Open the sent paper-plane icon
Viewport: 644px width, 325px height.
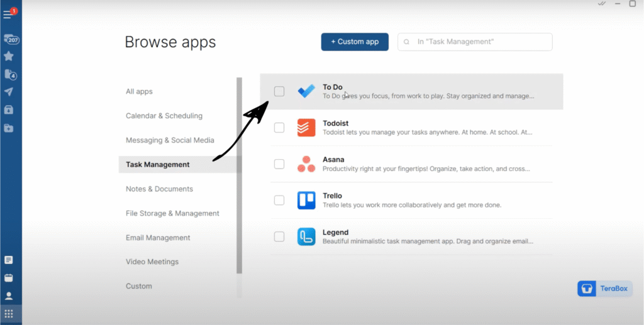(x=9, y=92)
